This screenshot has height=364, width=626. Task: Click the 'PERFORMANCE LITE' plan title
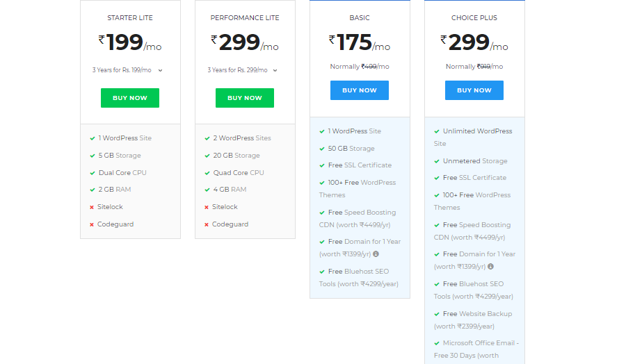tap(245, 18)
